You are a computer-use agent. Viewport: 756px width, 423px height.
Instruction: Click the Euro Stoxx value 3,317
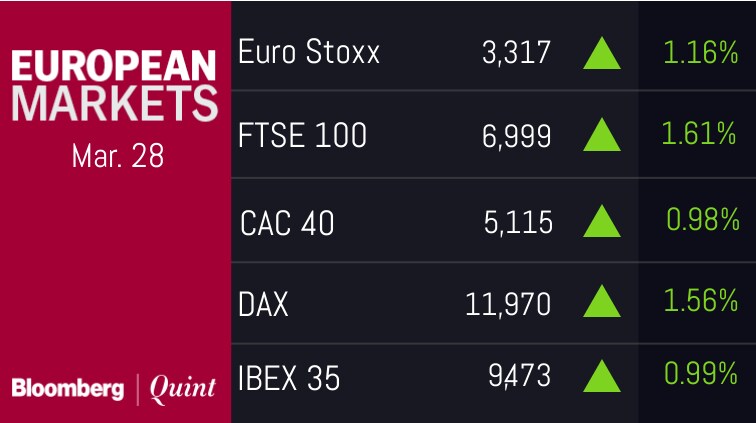516,52
